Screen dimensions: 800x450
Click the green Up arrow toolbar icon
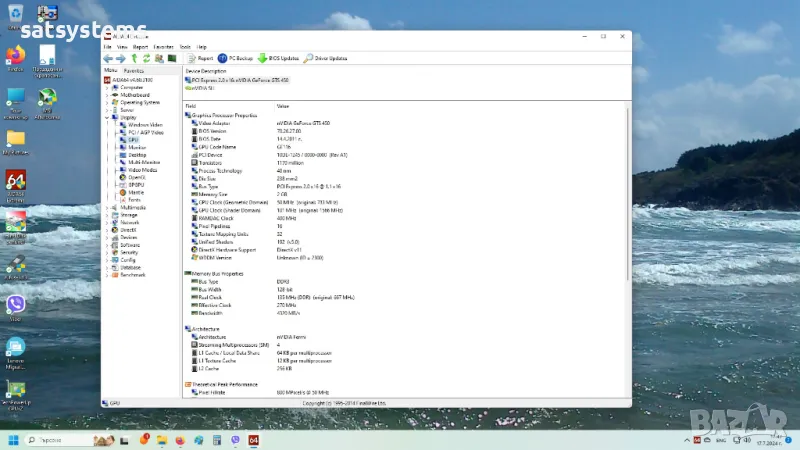pos(134,59)
